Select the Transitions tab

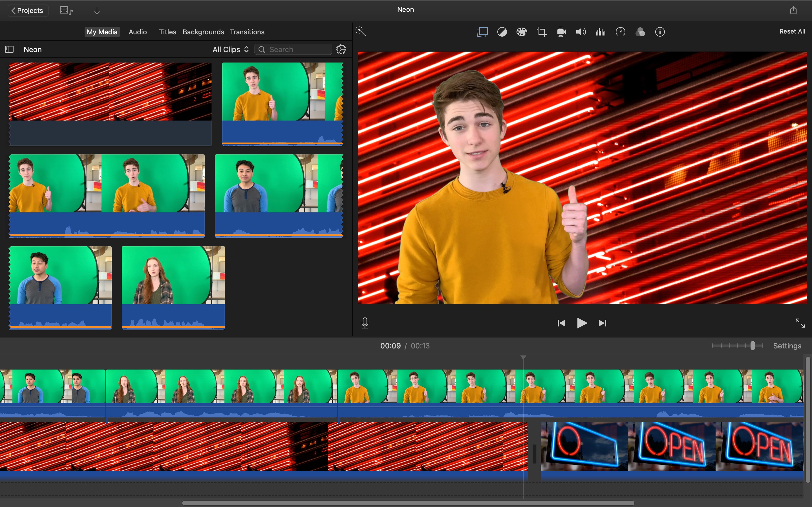pos(246,32)
